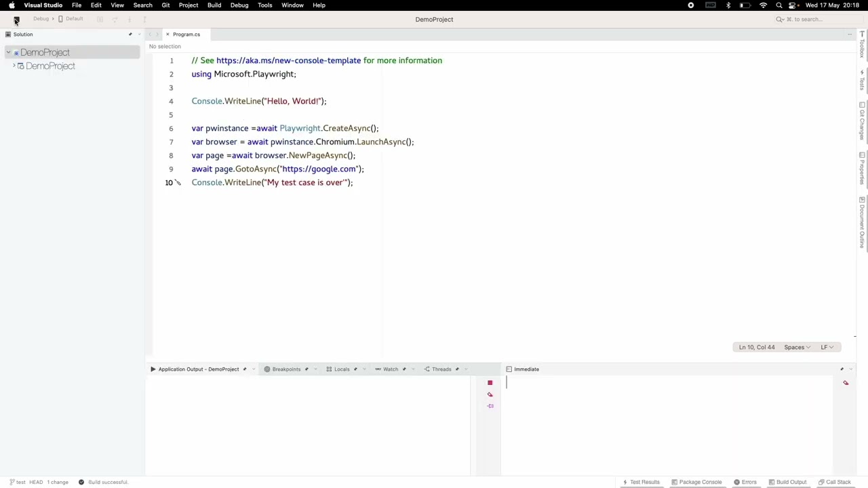868x488 pixels.
Task: Open the Git menu
Action: (165, 5)
